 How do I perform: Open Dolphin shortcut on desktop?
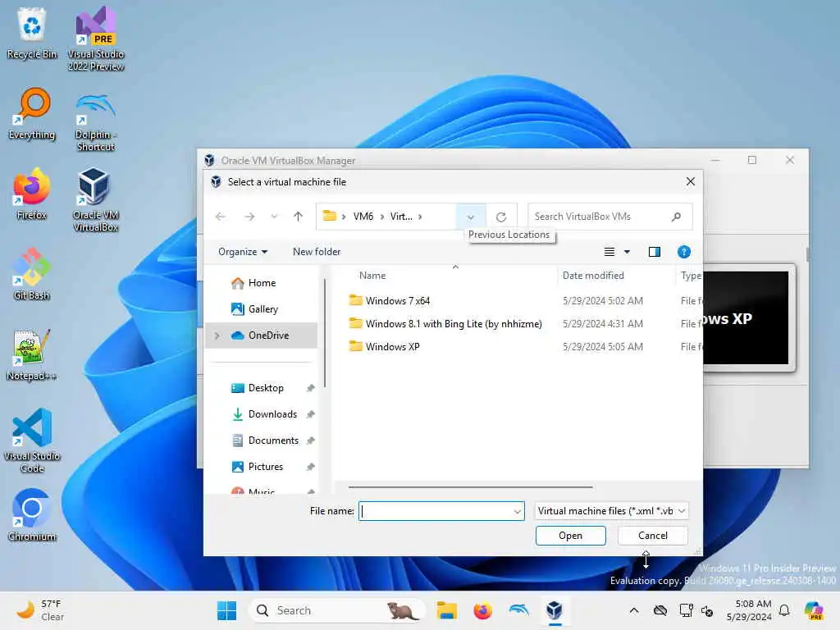(96, 120)
